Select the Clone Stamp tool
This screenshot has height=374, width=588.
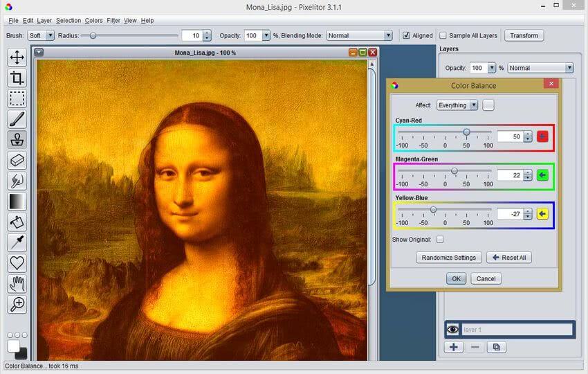click(17, 139)
